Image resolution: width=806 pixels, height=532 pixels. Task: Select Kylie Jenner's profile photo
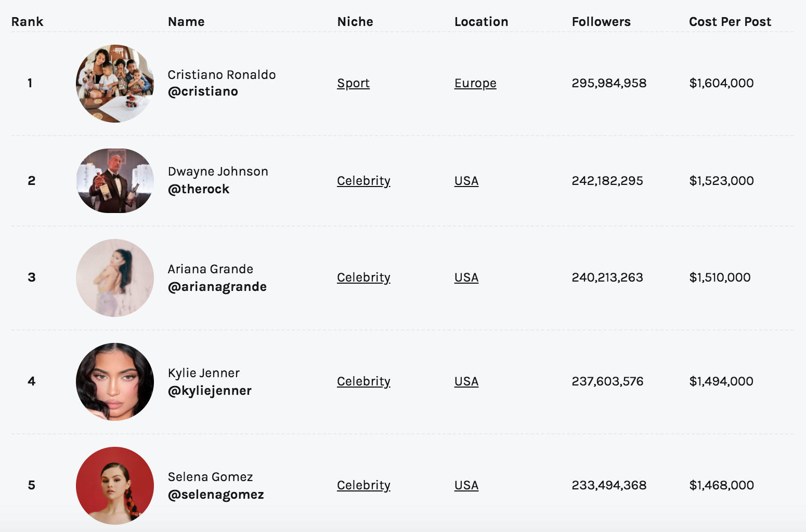tap(115, 381)
